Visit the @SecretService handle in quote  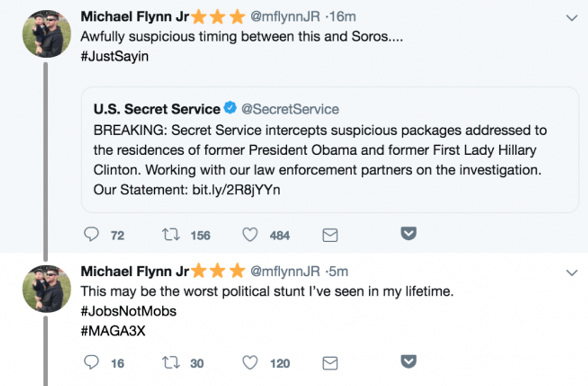(x=290, y=109)
